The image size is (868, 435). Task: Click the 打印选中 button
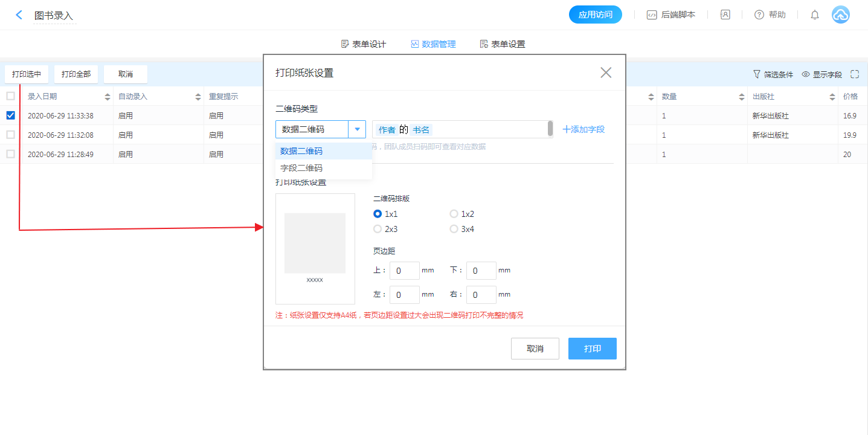click(x=27, y=74)
